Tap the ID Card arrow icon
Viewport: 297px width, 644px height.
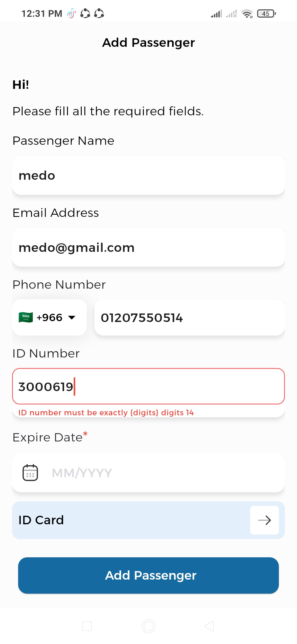264,520
